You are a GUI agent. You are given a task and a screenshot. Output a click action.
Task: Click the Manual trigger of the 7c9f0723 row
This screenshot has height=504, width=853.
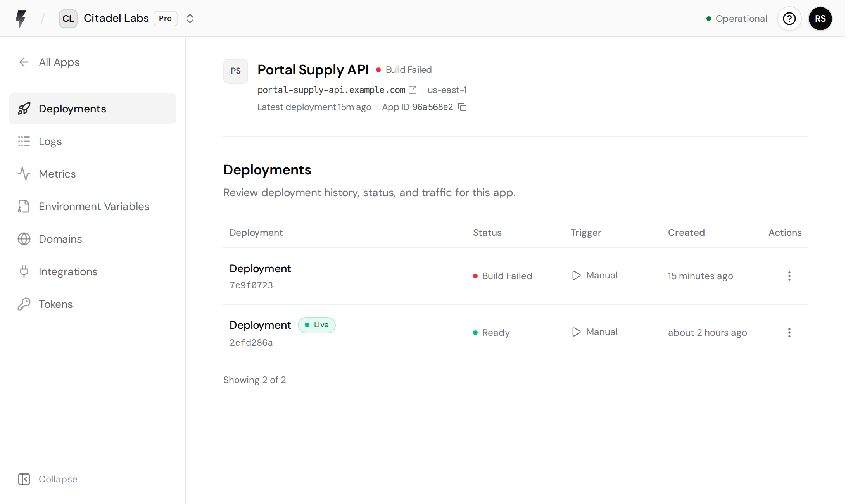595,275
